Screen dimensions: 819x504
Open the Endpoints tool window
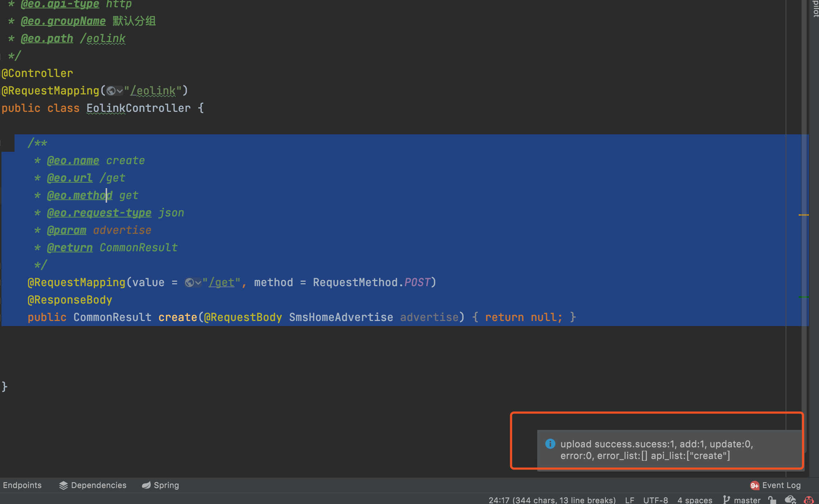[22, 485]
